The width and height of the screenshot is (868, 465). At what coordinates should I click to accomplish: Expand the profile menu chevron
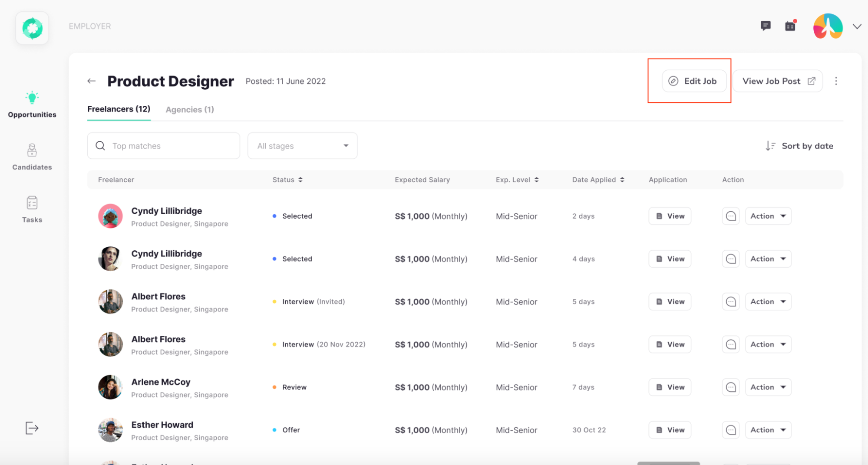[857, 26]
